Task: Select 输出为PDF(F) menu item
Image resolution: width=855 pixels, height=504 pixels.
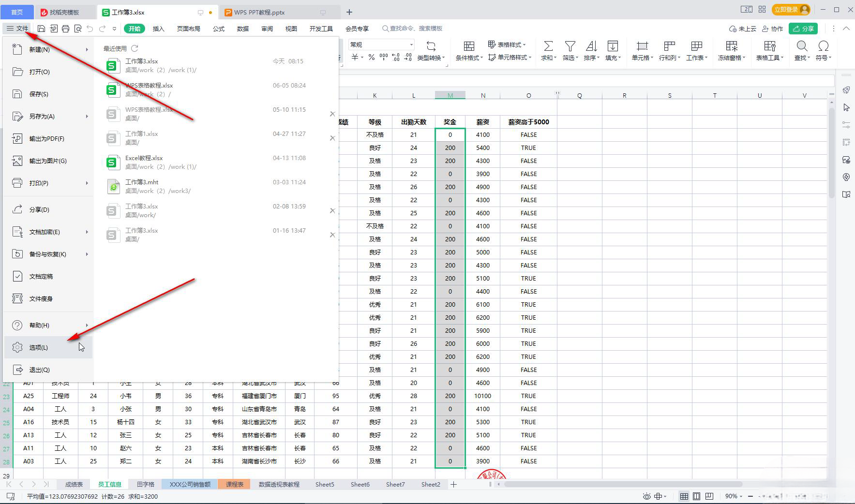Action: coord(48,138)
